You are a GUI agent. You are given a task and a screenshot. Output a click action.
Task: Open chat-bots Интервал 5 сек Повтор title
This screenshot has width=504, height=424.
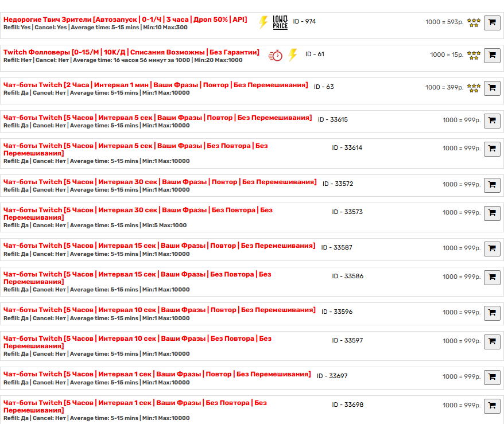click(x=157, y=118)
